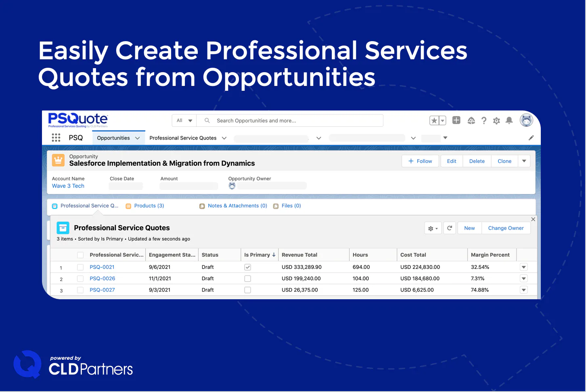This screenshot has height=392, width=586.
Task: Switch to Professional Service Quotes tab
Action: [x=183, y=138]
